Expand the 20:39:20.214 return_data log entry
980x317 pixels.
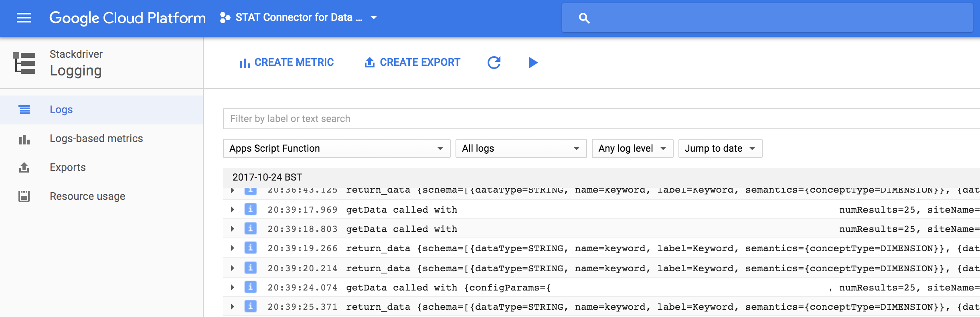tap(232, 268)
